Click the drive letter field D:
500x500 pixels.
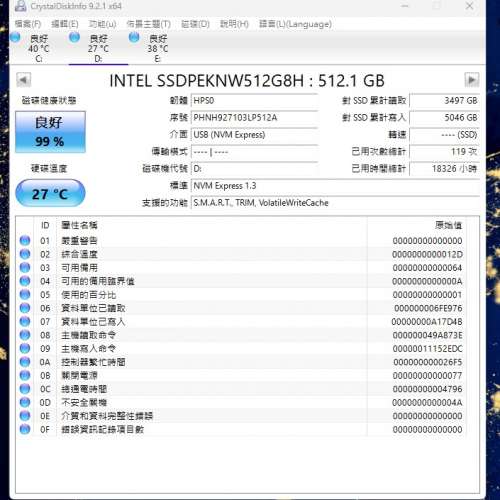coord(254,169)
